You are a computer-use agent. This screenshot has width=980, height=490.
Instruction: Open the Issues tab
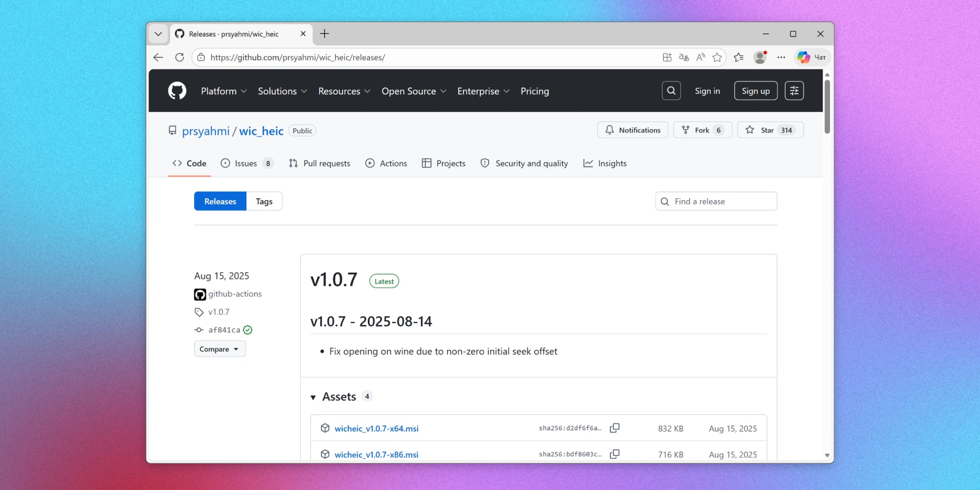pos(246,163)
